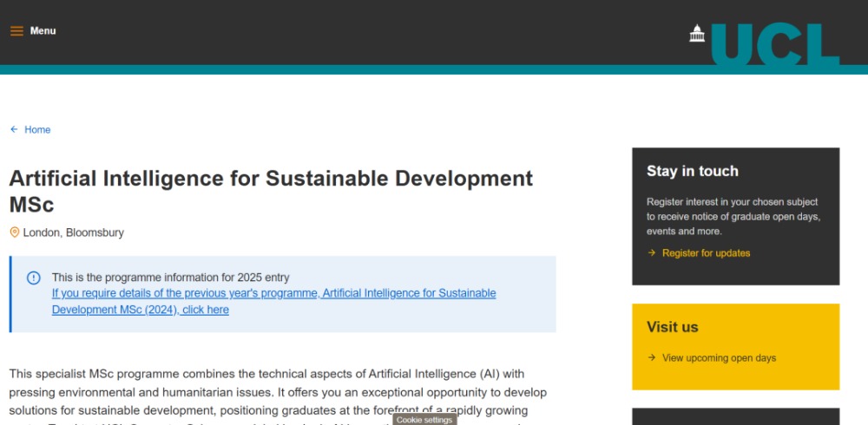Click the Stay in touch heading
The width and height of the screenshot is (868, 425).
pyautogui.click(x=692, y=171)
